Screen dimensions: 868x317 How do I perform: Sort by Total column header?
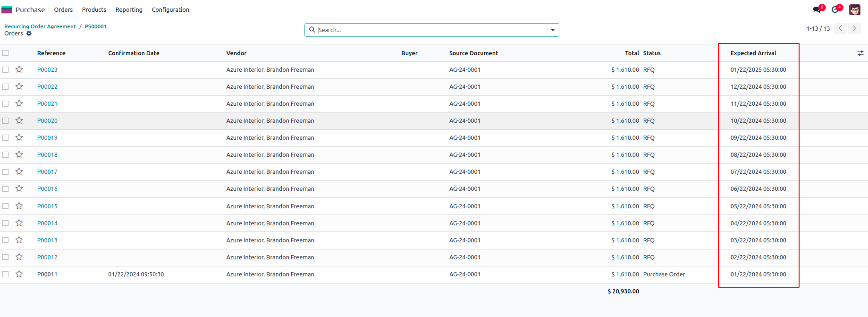tap(632, 53)
